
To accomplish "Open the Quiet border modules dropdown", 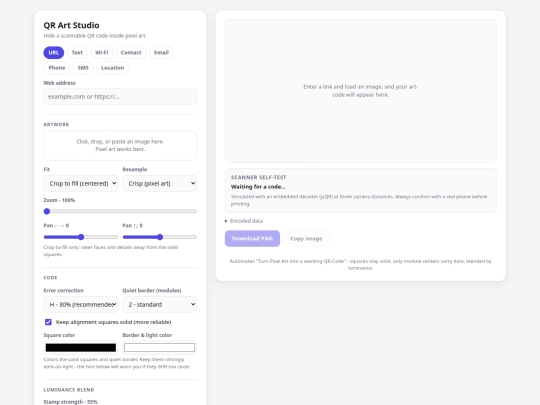I will [159, 304].
